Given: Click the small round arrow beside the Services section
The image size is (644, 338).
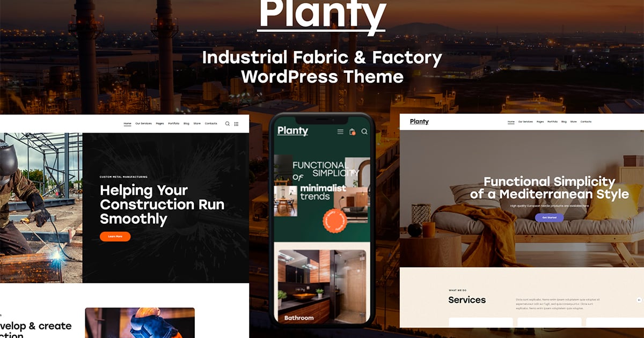Looking at the screenshot, I should pyautogui.click(x=639, y=300).
